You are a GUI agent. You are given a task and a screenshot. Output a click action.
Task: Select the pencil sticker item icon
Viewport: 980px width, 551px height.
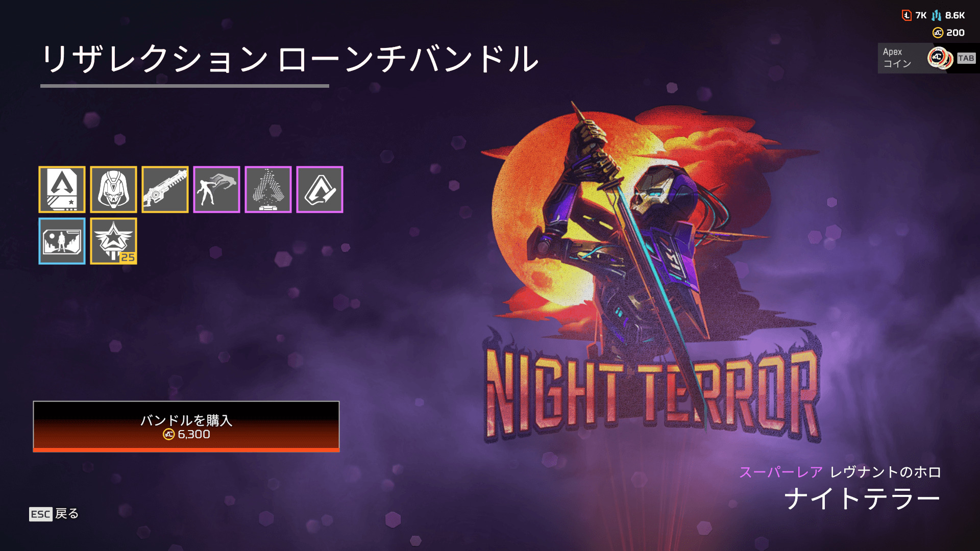[320, 189]
